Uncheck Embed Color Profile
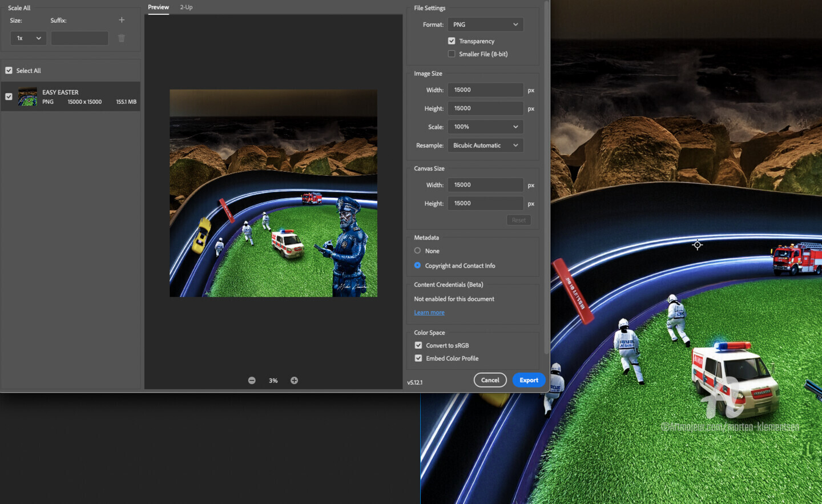The image size is (822, 504). click(x=418, y=358)
